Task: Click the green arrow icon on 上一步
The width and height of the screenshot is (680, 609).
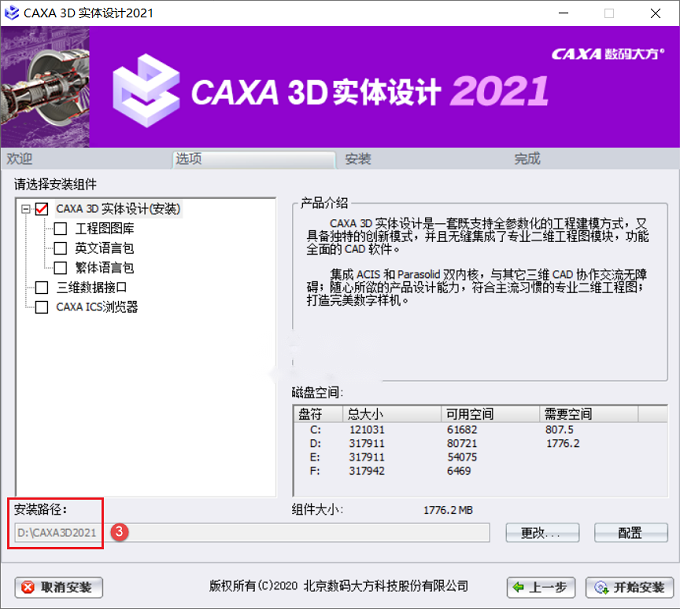Action: point(518,587)
